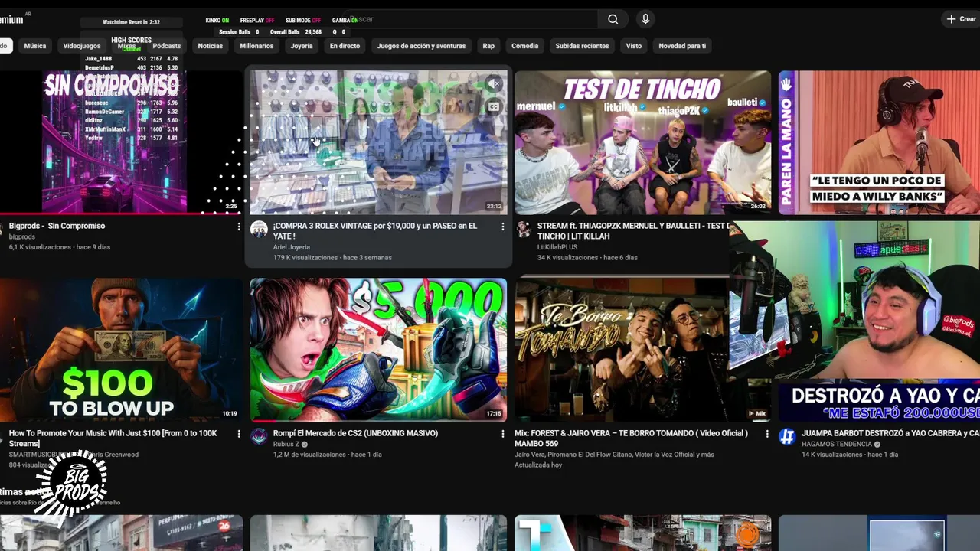Click '179 K visualizaciones · hace 3 semanas'
Image resolution: width=980 pixels, height=551 pixels.
(x=332, y=258)
